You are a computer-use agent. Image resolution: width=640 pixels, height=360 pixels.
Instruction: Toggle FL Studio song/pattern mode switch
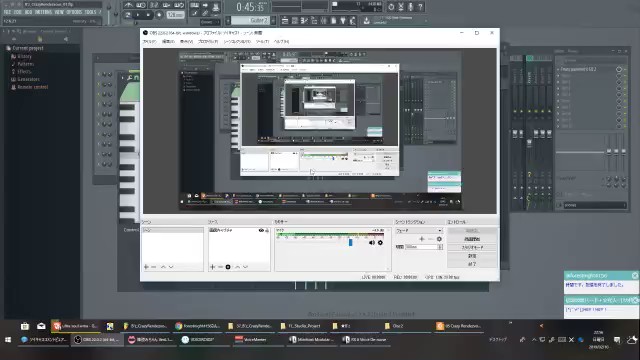pos(128,15)
